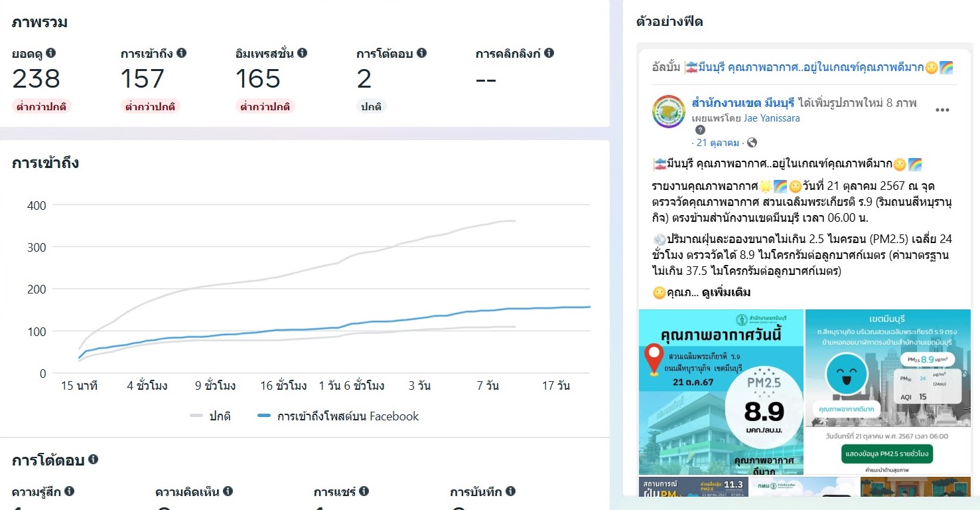Click the สำนักงานเขต มีนบุรี page avatar
The height and width of the screenshot is (510, 980).
pos(669,111)
